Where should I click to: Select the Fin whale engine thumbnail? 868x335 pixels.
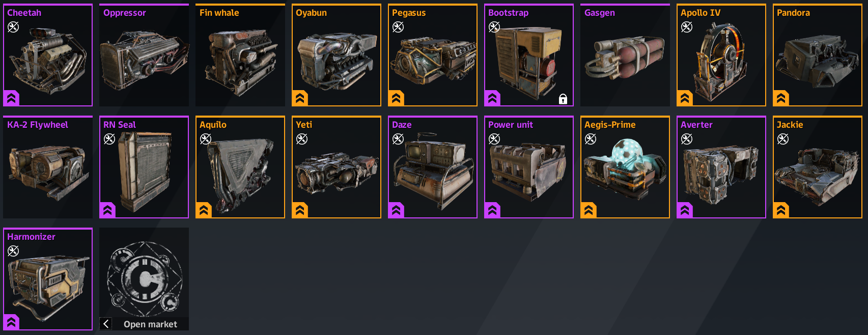tap(240, 55)
